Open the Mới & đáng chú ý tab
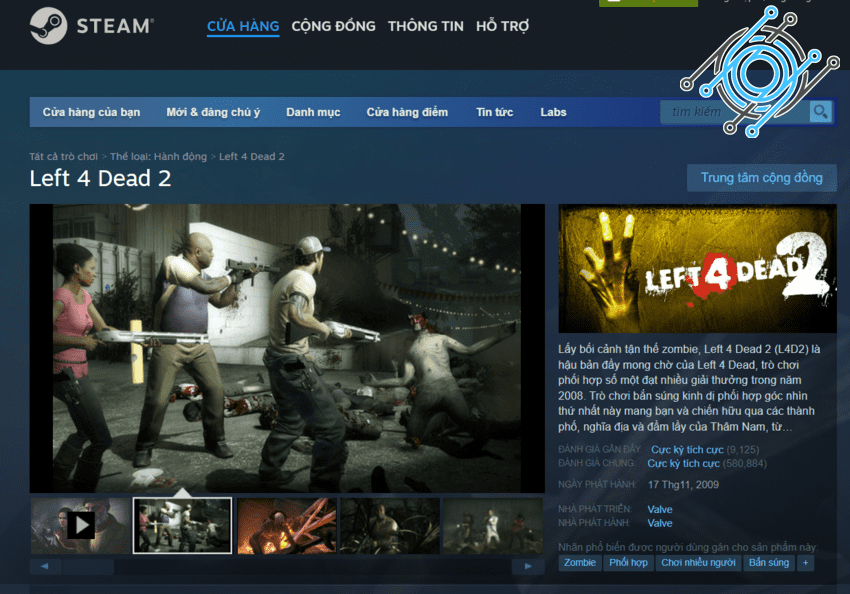The height and width of the screenshot is (594, 850). point(213,112)
